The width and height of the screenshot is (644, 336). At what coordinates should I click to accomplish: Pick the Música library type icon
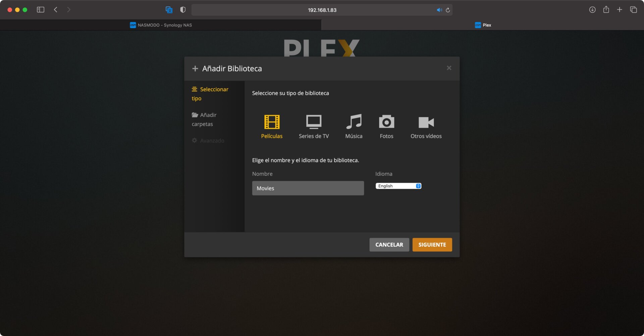click(354, 122)
